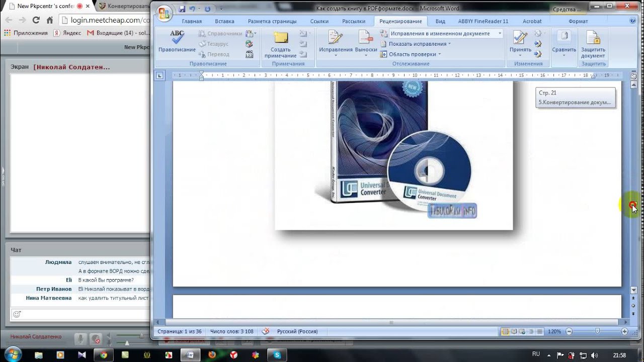
Task: Open the Приложения apps shortcut
Action: (x=26, y=33)
